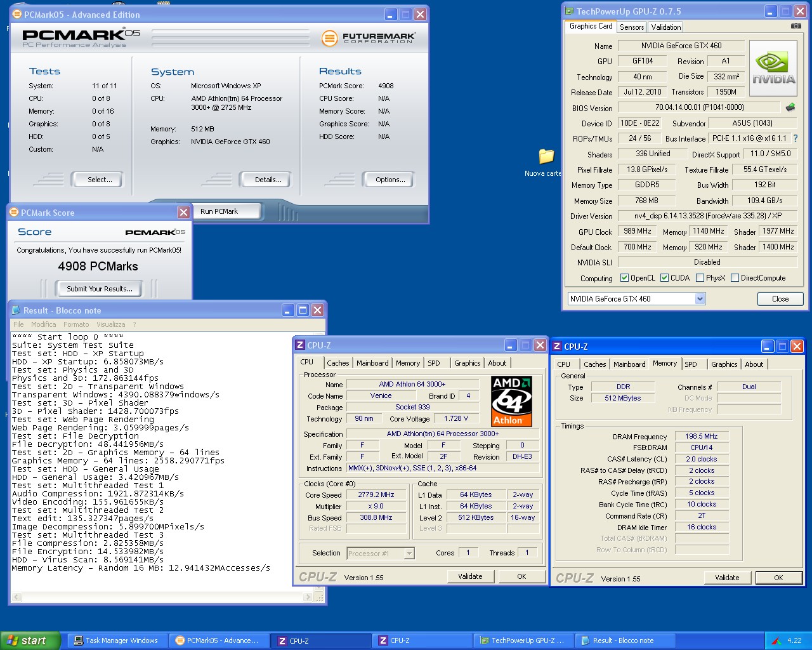The width and height of the screenshot is (812, 650).
Task: Click the Notepad horizontal scrollbar right arrow
Action: click(x=308, y=597)
